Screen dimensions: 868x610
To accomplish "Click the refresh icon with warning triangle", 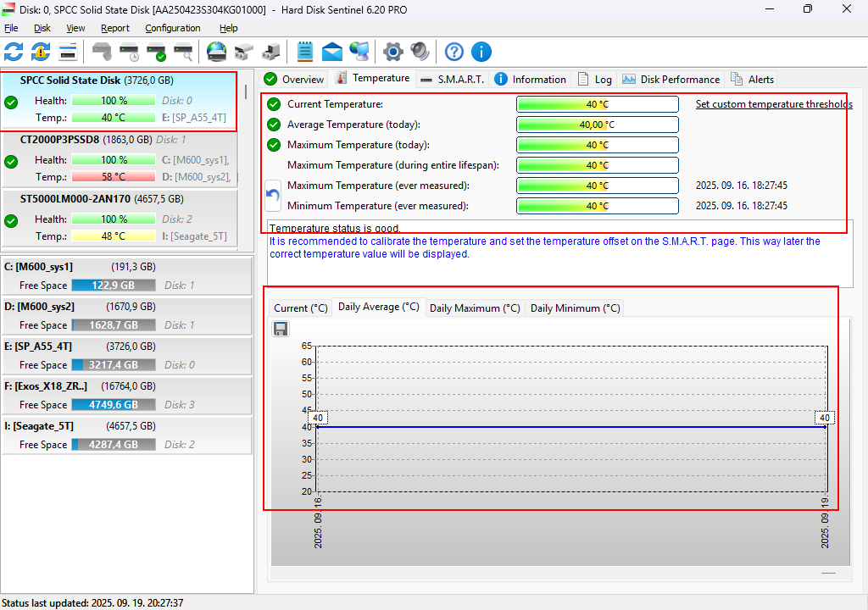I will point(41,52).
